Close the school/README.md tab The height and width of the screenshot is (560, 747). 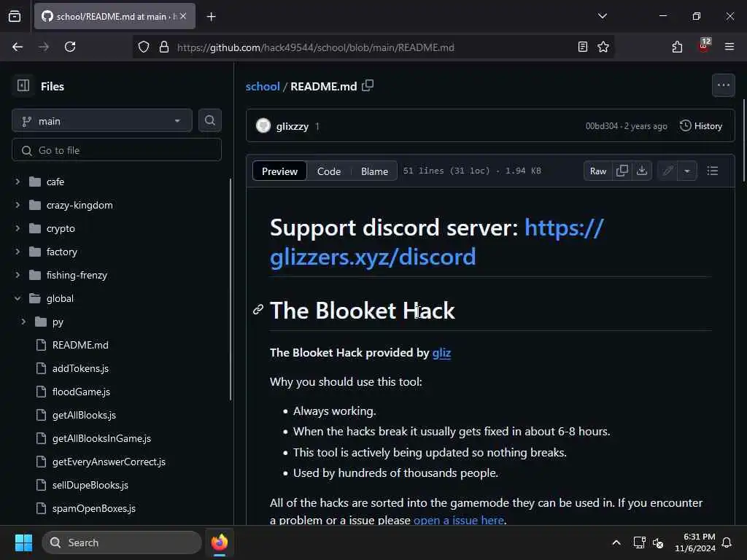coord(183,16)
